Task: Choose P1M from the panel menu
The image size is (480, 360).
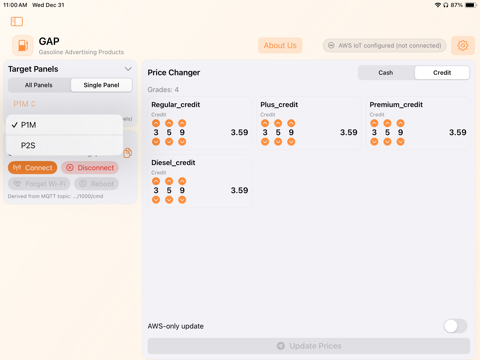Action: pos(64,125)
